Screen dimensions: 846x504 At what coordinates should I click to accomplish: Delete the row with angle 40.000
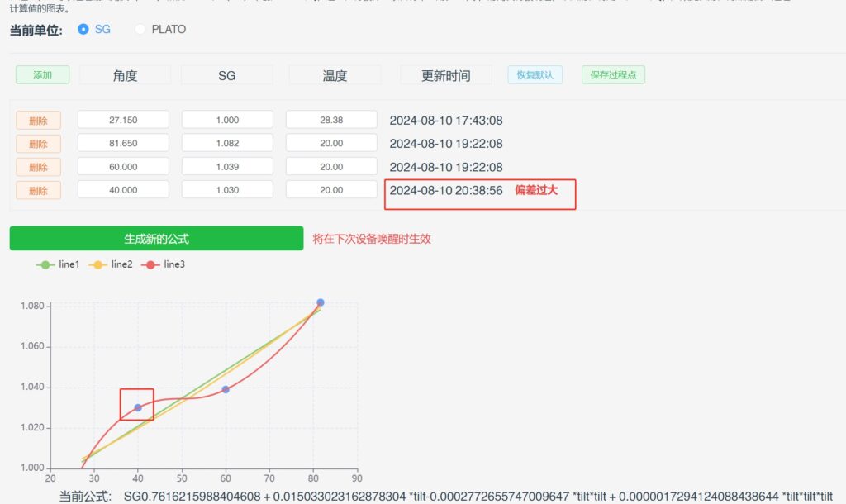pyautogui.click(x=38, y=190)
